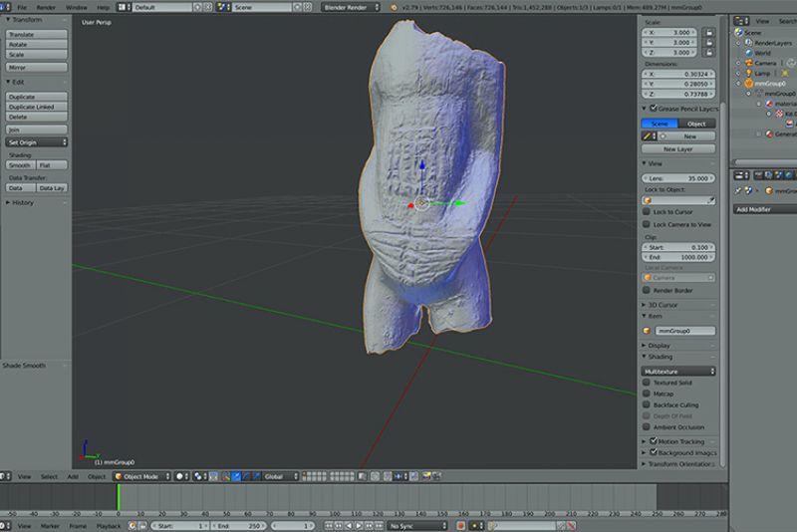Click the grease pencil datablock icon
The height and width of the screenshot is (532, 797).
click(647, 136)
